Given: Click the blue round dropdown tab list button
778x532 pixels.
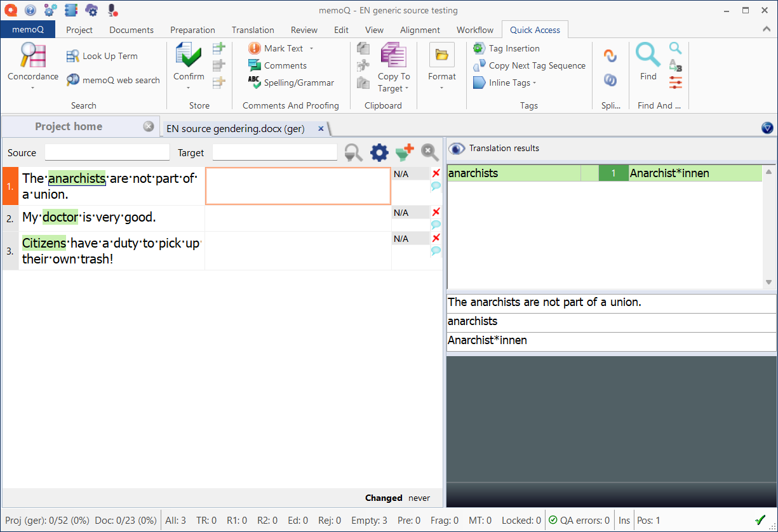Looking at the screenshot, I should [x=767, y=128].
